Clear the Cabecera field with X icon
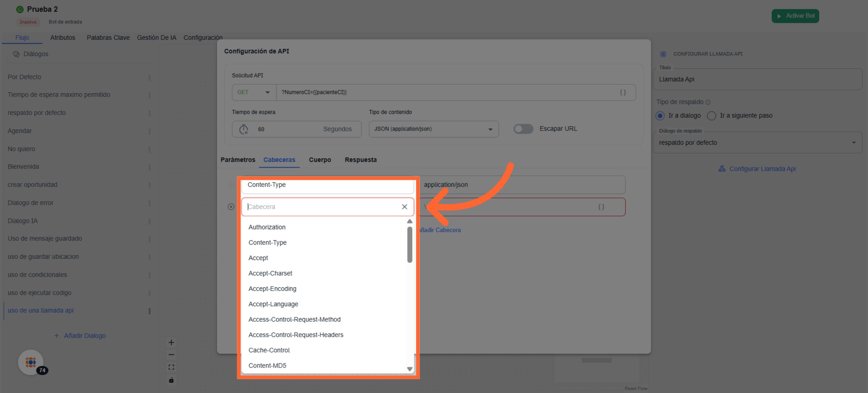The image size is (868, 393). (404, 207)
